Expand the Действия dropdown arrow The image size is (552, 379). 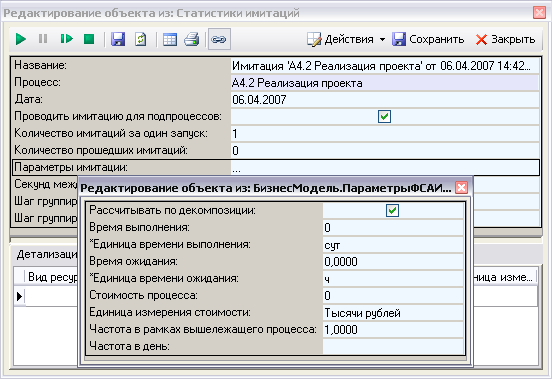point(382,39)
